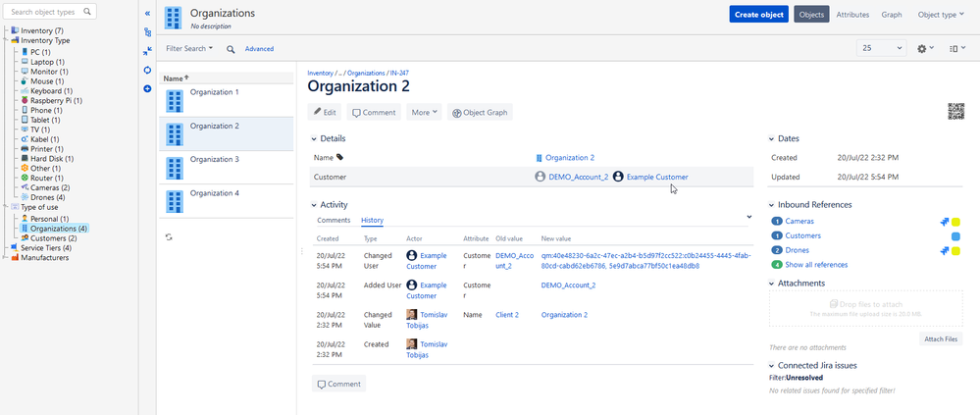Open the gear settings menu
The height and width of the screenshot is (415, 980).
925,48
